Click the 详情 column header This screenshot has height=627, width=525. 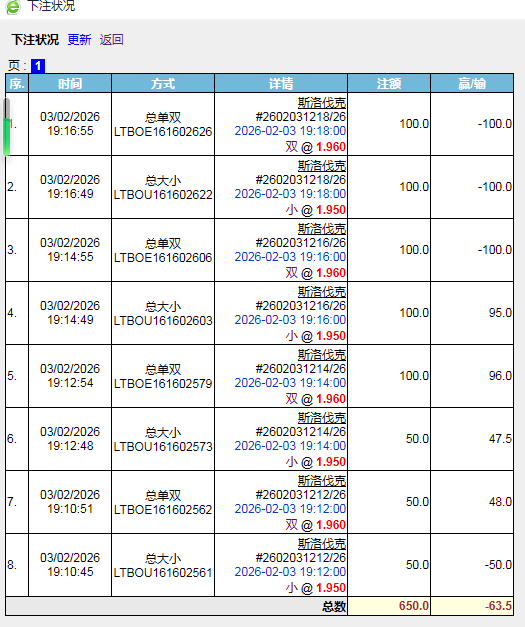click(281, 84)
